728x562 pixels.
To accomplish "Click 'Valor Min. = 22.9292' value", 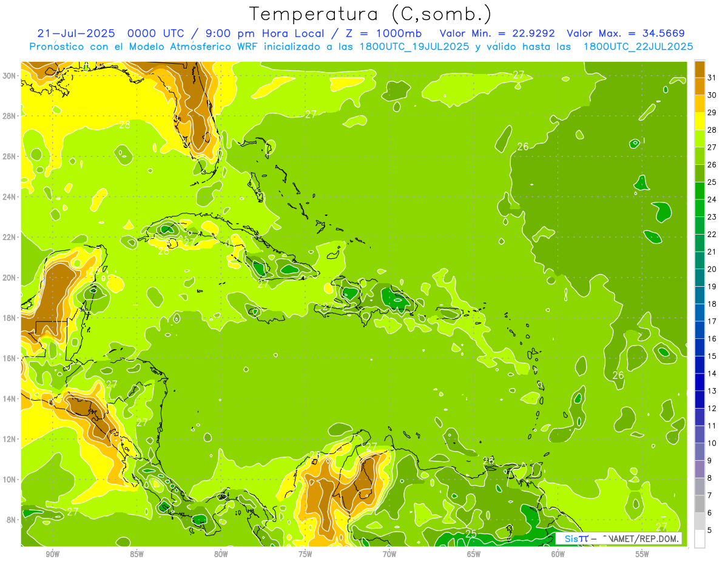I will click(497, 33).
